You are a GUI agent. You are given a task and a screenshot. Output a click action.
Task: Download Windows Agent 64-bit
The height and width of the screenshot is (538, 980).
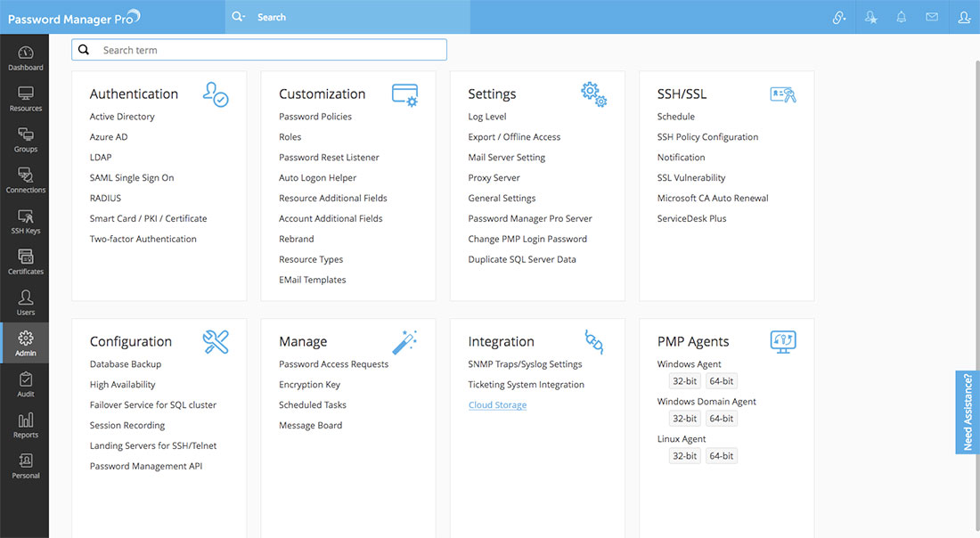click(722, 381)
